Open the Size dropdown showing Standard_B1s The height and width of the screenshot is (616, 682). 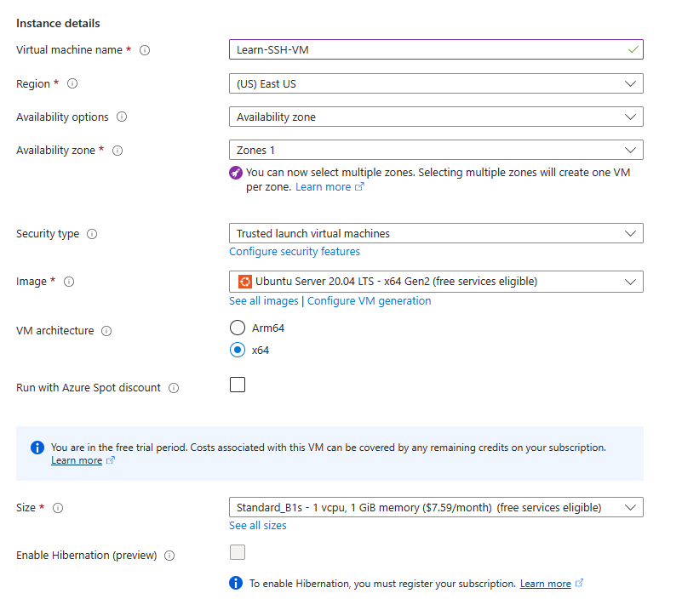[x=633, y=506]
